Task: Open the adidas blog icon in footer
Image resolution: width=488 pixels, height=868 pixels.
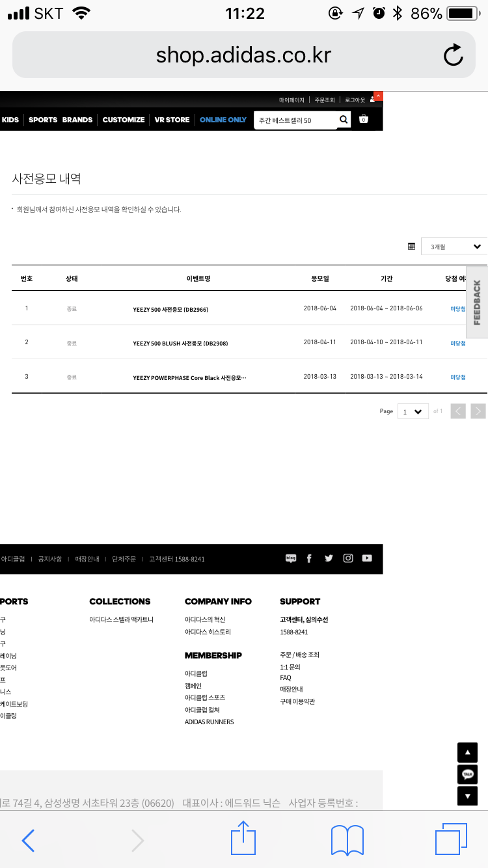Action: click(291, 558)
